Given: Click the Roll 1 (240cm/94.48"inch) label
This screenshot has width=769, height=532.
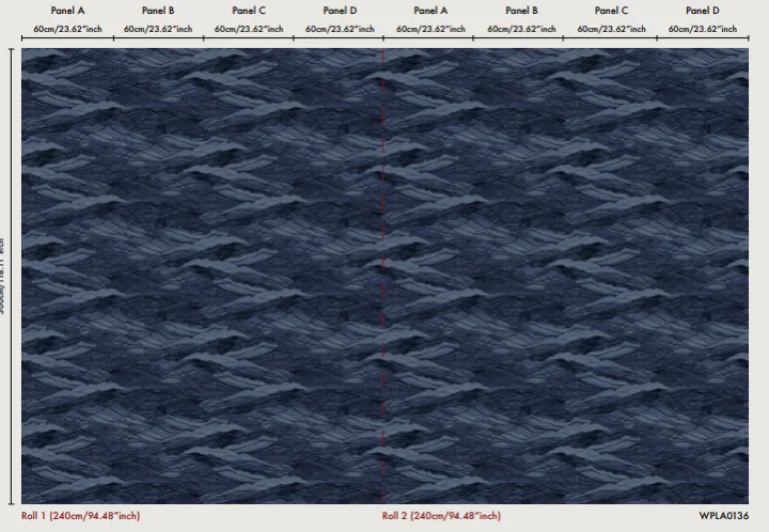Looking at the screenshot, I should pos(81,516).
